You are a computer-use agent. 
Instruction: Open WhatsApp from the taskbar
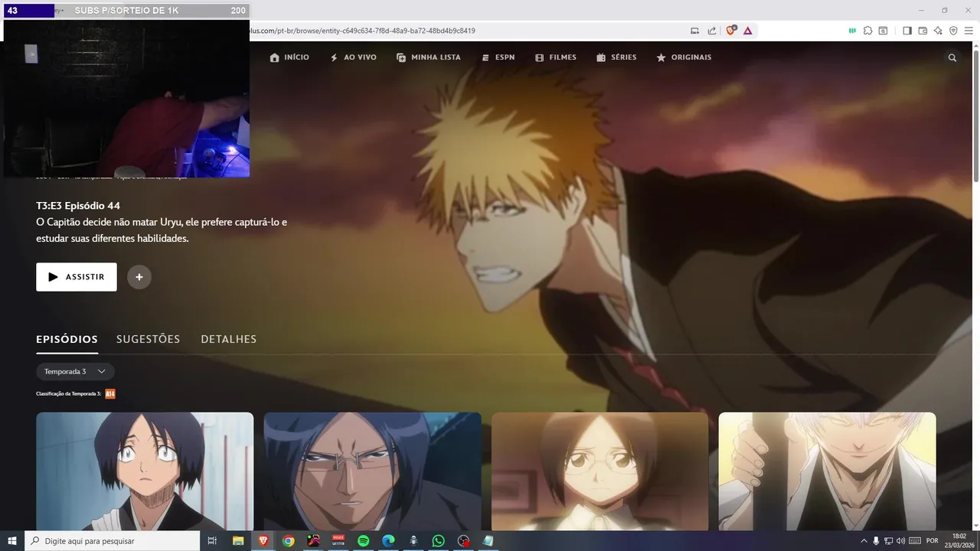438,541
